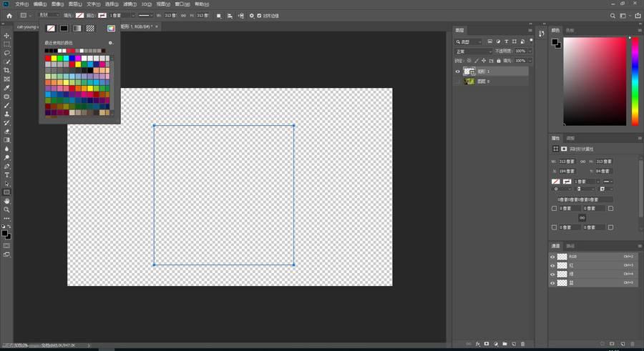Switch to the 调整 panel tab

(x=570, y=138)
